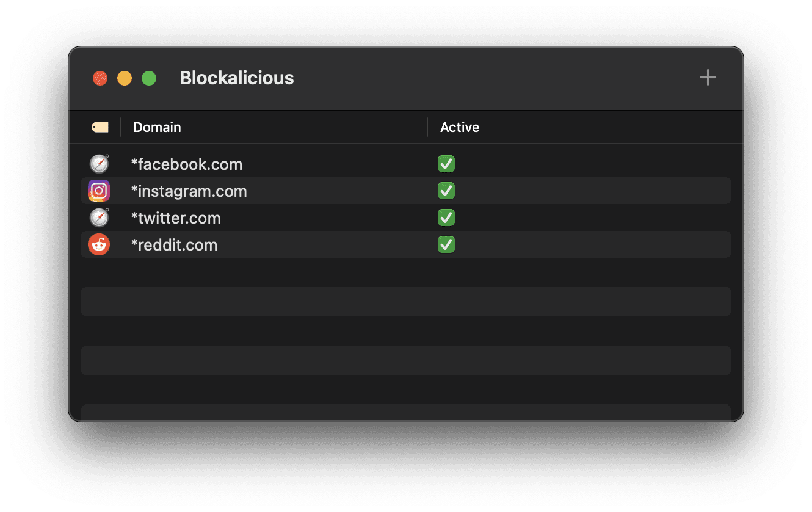Select the Instagram icon next to *instagram.com
Image resolution: width=812 pixels, height=512 pixels.
tap(99, 190)
